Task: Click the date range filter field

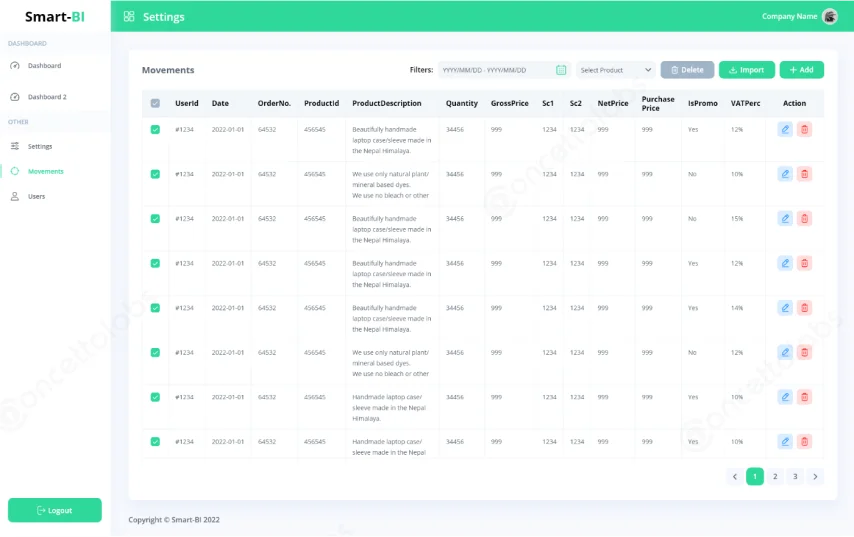Action: pyautogui.click(x=498, y=70)
